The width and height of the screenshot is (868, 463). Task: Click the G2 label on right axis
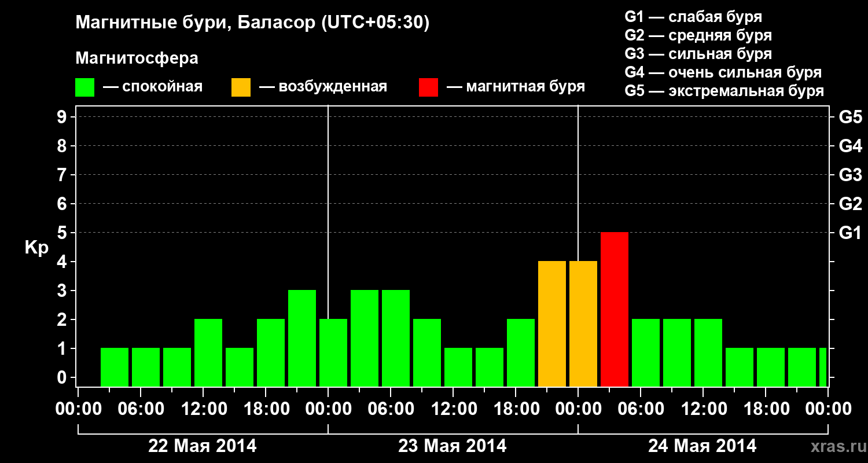pyautogui.click(x=850, y=204)
